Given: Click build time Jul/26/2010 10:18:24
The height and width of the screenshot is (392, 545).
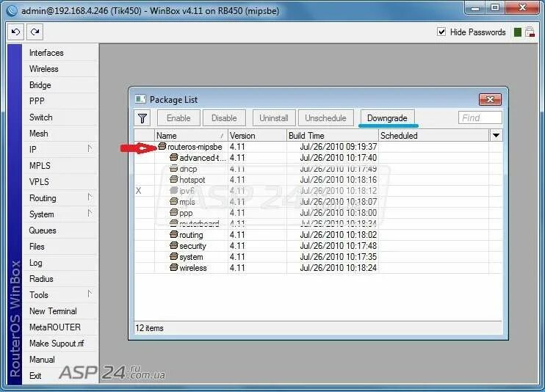Looking at the screenshot, I should [x=338, y=268].
